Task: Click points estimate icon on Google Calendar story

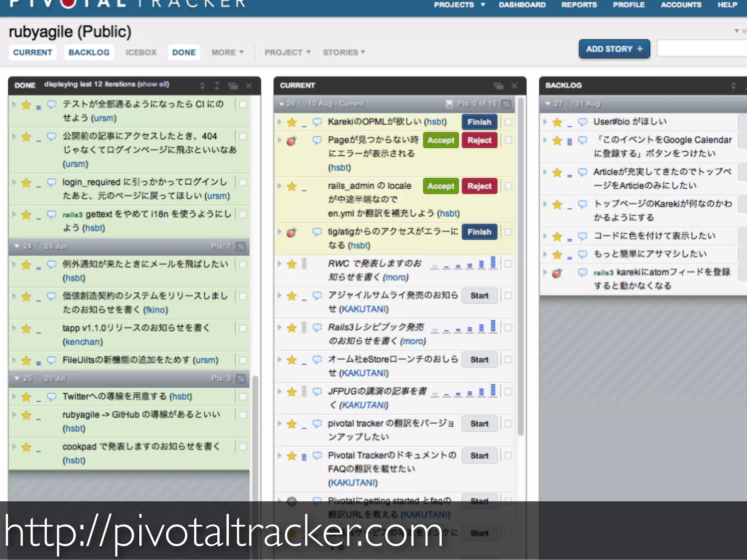Action: click(570, 141)
